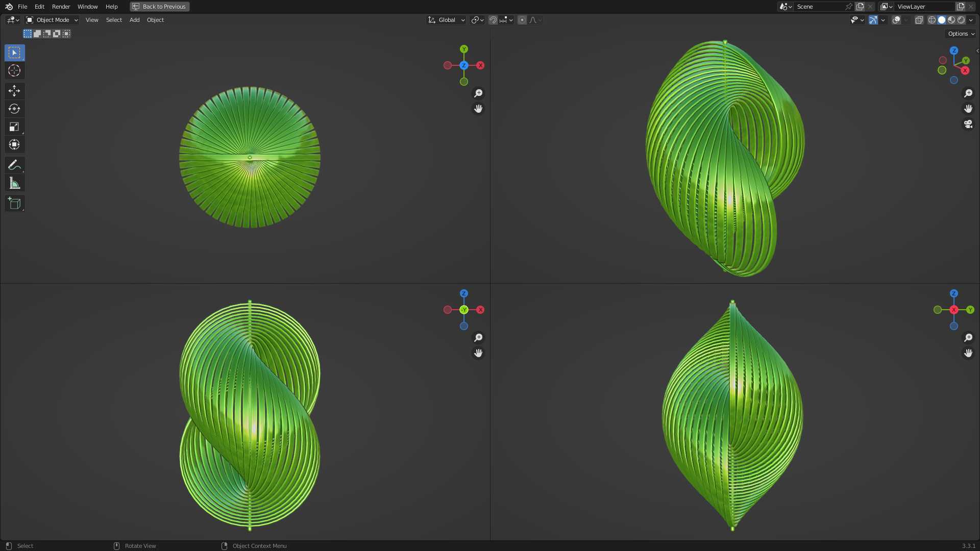
Task: Set selection mode to Subtract
Action: [x=47, y=34]
